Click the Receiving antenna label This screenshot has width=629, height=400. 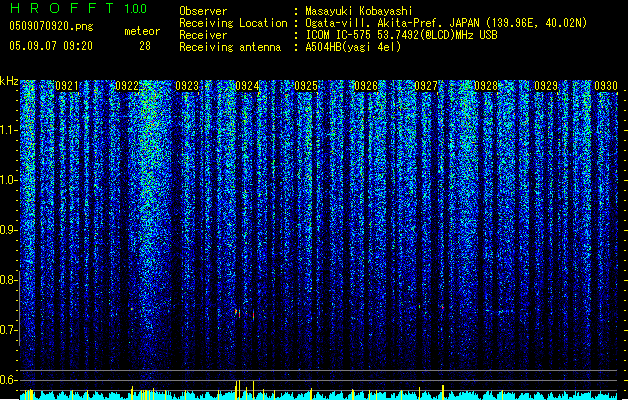click(x=230, y=47)
